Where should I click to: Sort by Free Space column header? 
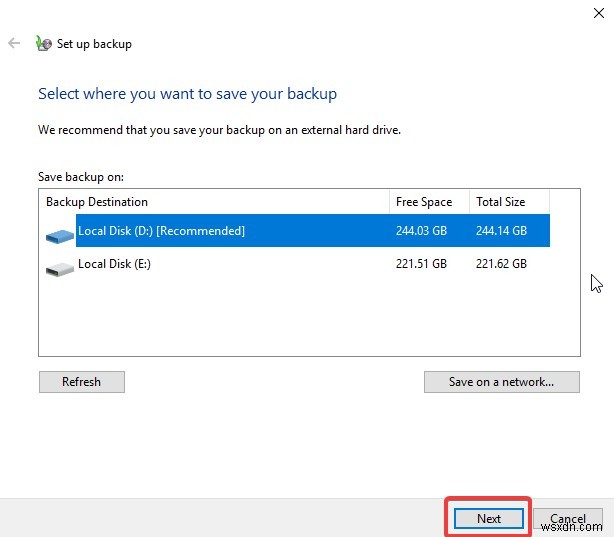click(429, 202)
